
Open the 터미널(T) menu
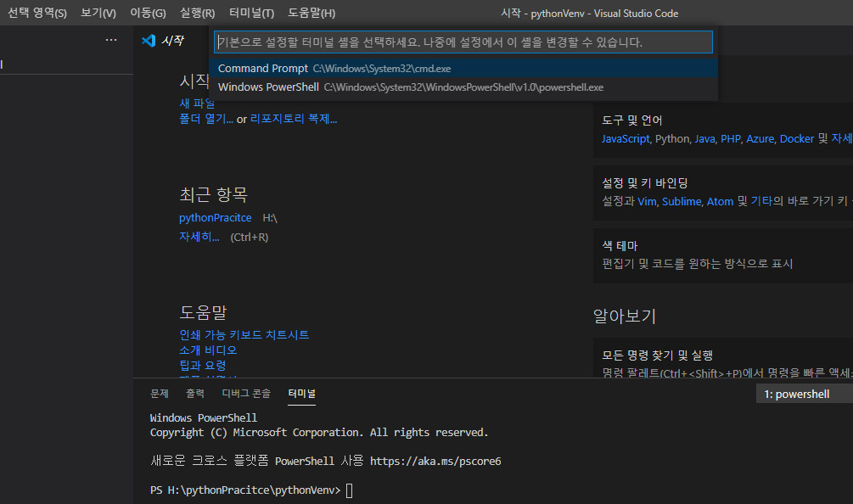[x=251, y=13]
